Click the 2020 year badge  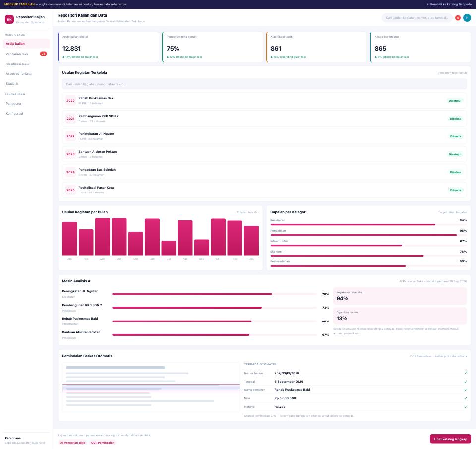(x=71, y=101)
